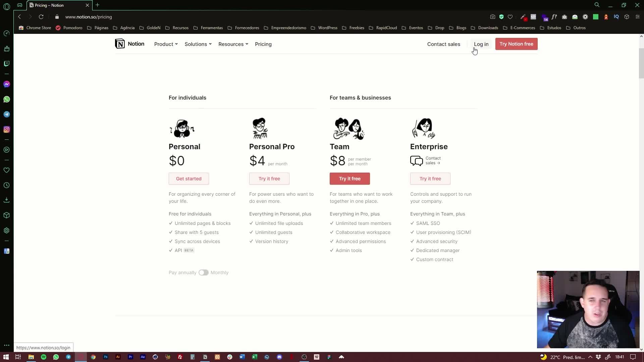
Task: Open the Easy Setup sliders icon
Action: click(x=638, y=17)
